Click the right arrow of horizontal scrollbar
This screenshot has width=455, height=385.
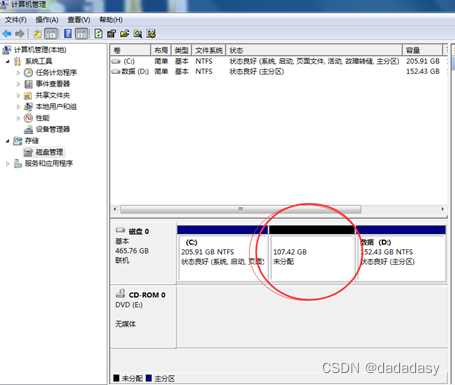443,209
